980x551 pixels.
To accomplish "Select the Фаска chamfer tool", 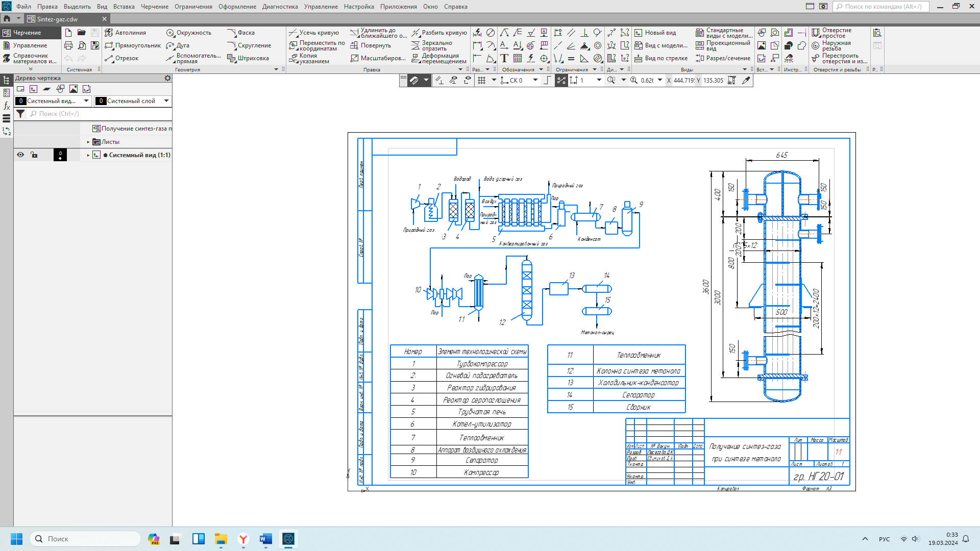I will 241,33.
